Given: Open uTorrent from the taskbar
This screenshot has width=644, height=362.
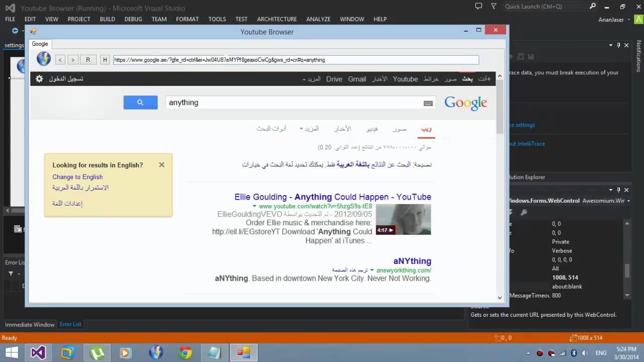Looking at the screenshot, I should pyautogui.click(x=97, y=353).
